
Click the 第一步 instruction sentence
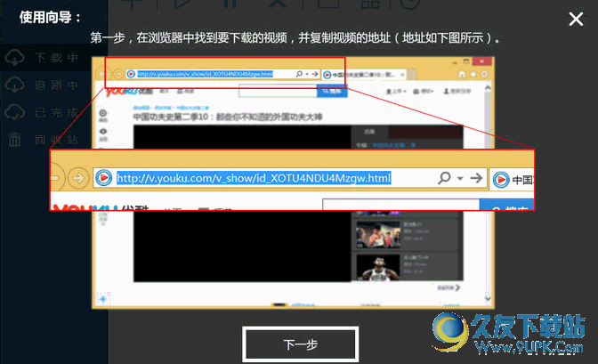pos(295,37)
